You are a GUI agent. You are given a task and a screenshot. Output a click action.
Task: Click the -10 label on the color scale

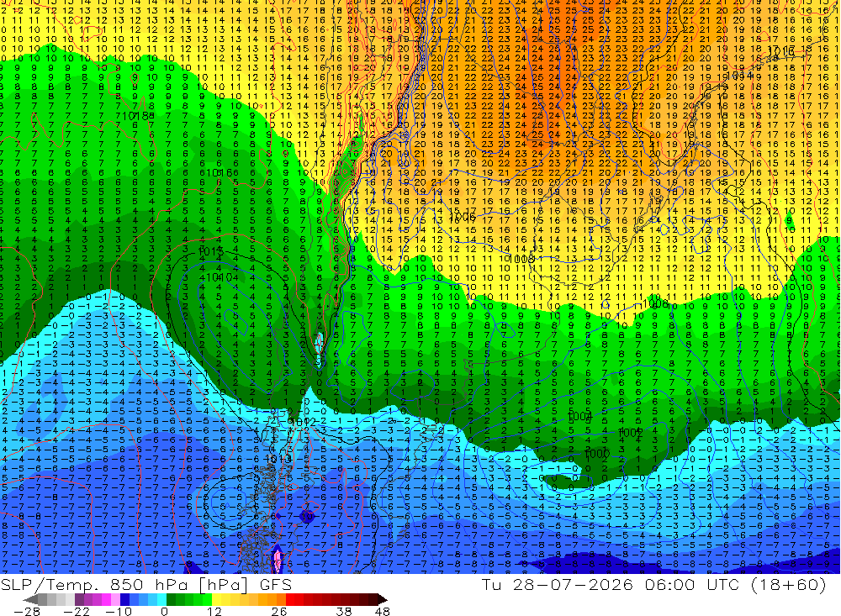[119, 611]
